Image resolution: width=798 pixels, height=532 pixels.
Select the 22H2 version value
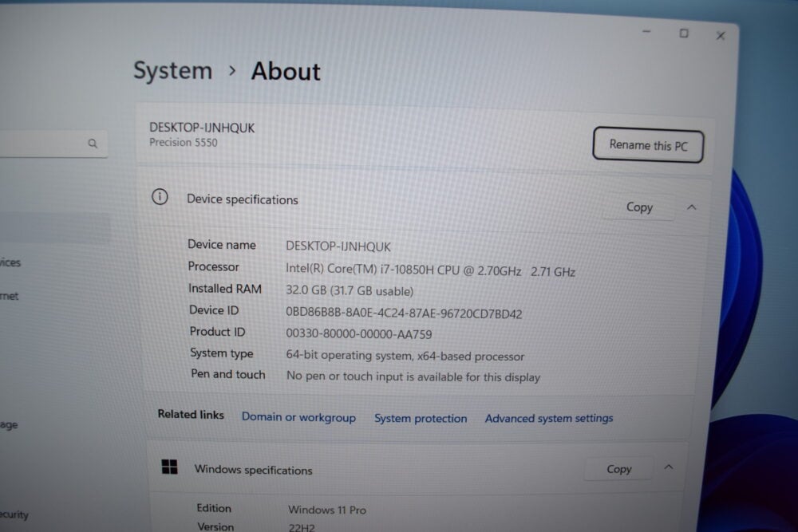click(302, 527)
